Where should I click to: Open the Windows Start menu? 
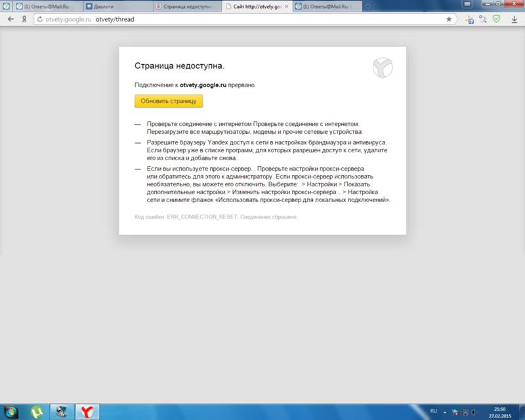click(10, 412)
